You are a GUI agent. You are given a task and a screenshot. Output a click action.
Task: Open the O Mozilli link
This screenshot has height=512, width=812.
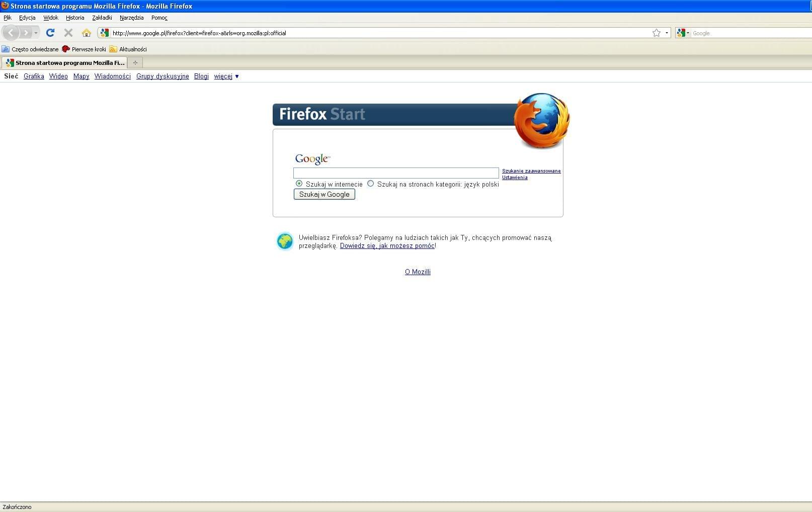point(418,272)
